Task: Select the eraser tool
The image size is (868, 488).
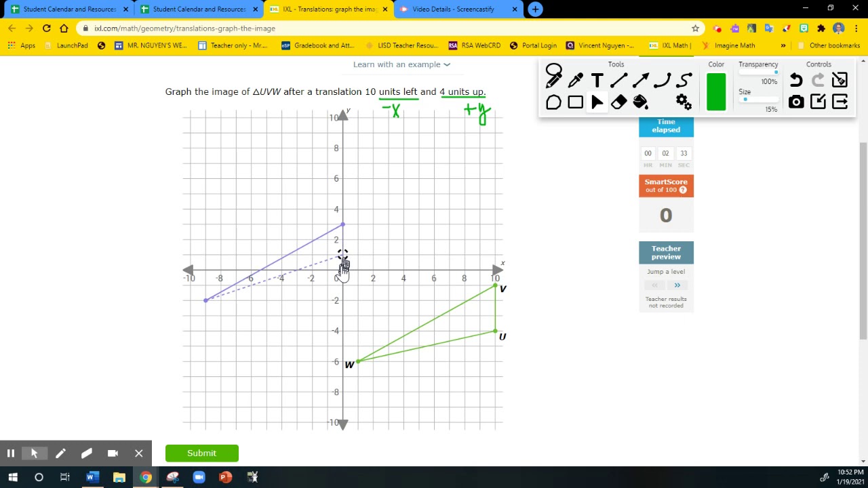Action: point(618,102)
